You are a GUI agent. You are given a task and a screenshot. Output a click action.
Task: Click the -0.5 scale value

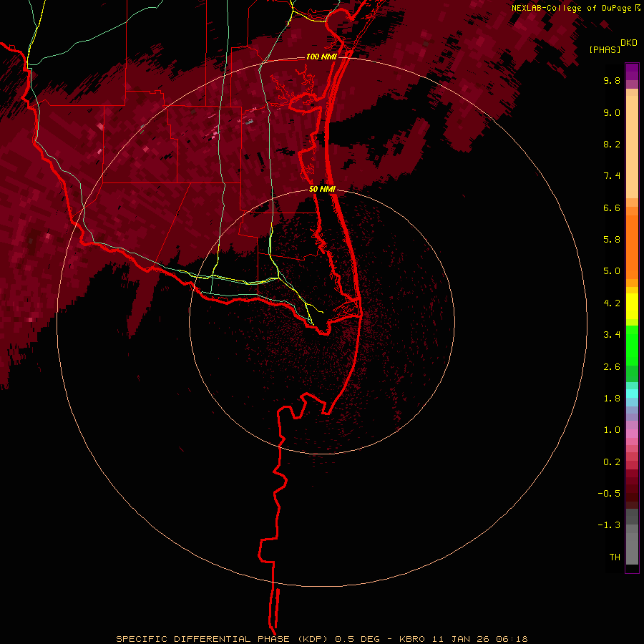coord(609,494)
